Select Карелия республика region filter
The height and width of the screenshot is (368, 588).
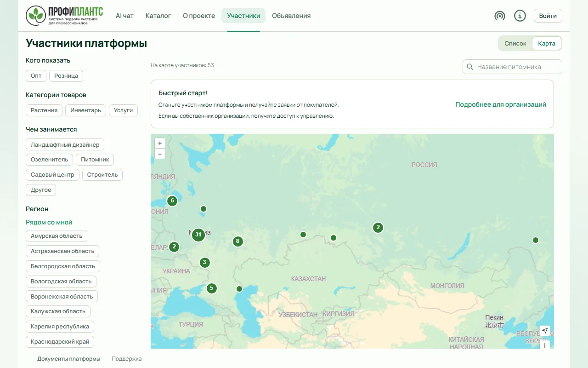click(x=60, y=327)
